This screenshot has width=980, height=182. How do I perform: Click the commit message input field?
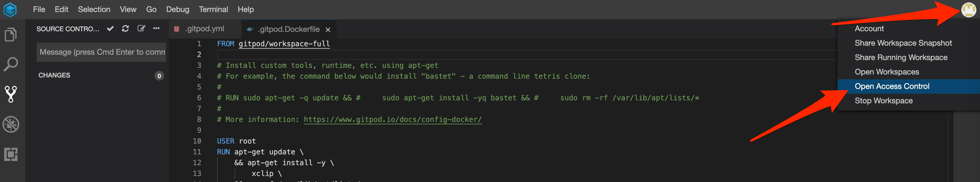click(x=101, y=52)
